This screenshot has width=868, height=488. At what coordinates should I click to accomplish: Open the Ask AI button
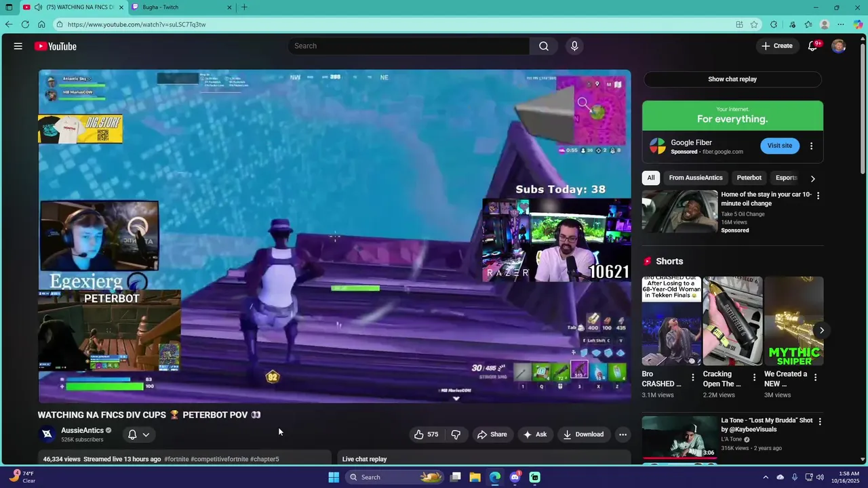[534, 434]
